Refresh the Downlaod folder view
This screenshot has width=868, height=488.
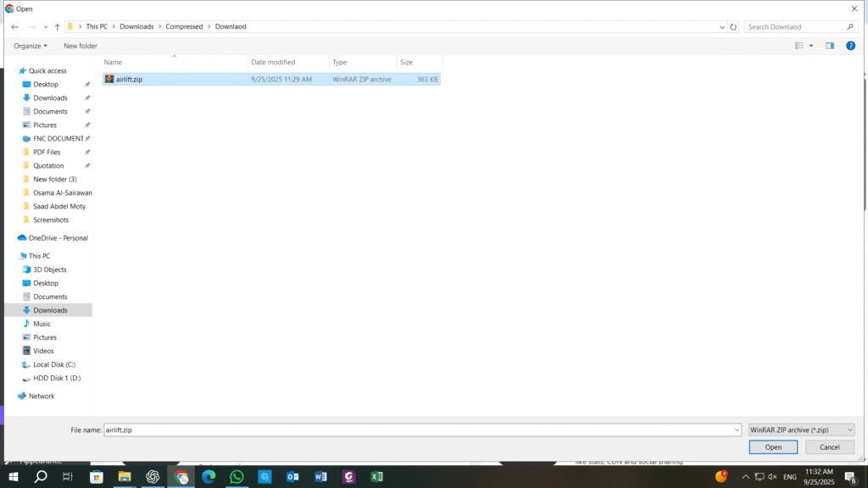[733, 26]
